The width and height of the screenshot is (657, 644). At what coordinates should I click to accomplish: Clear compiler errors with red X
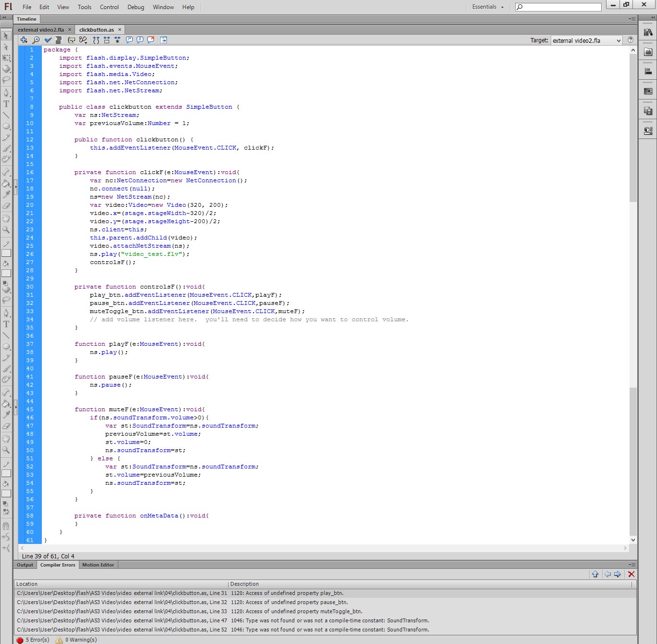(x=632, y=574)
